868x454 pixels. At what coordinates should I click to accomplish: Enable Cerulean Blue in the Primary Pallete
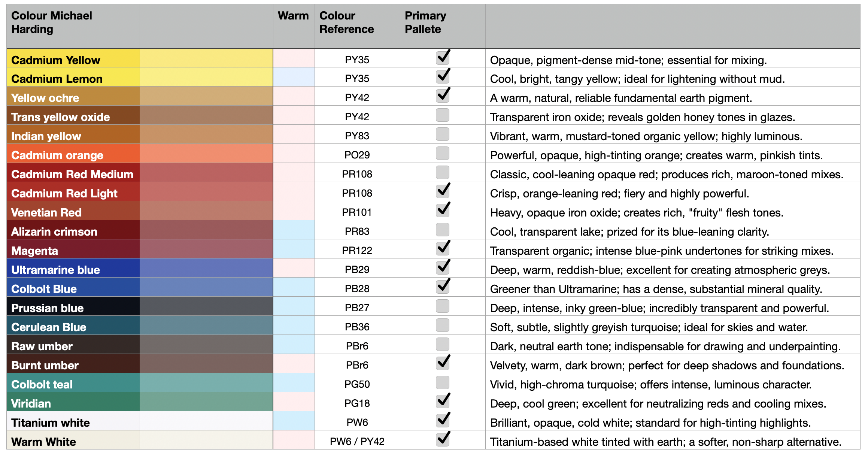(443, 325)
